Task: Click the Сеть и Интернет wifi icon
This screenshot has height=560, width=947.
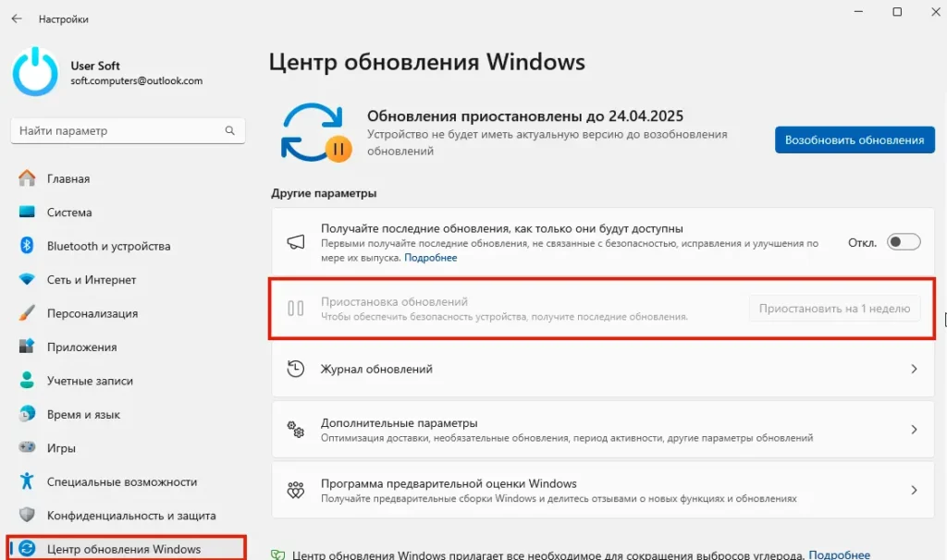Action: point(27,279)
